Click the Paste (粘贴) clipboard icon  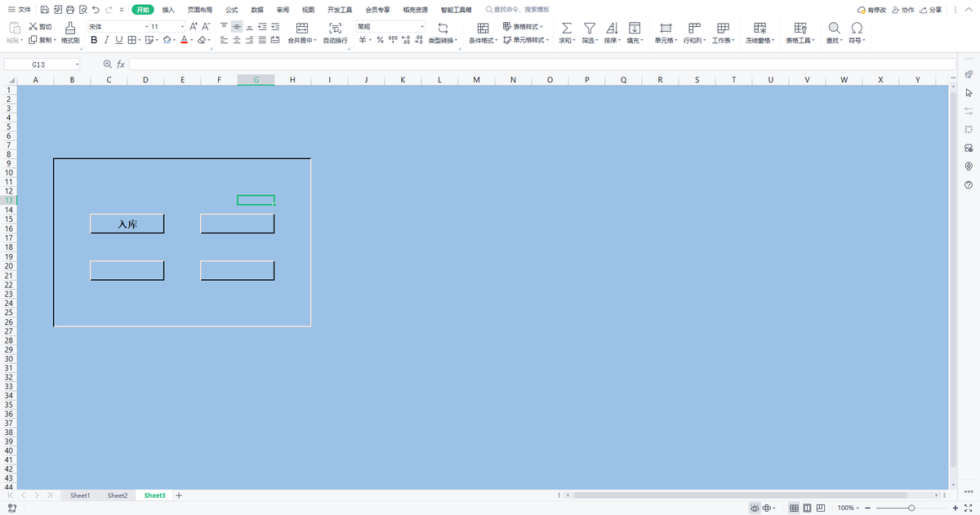click(x=14, y=28)
